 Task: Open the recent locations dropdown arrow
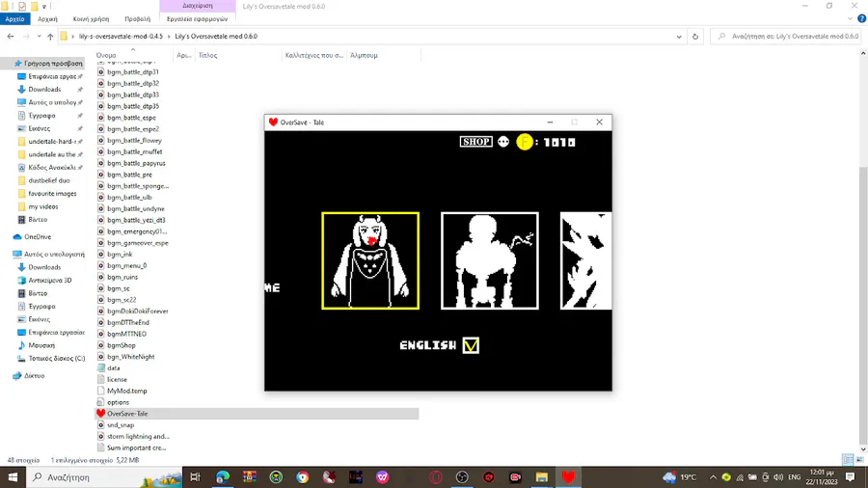click(x=39, y=37)
